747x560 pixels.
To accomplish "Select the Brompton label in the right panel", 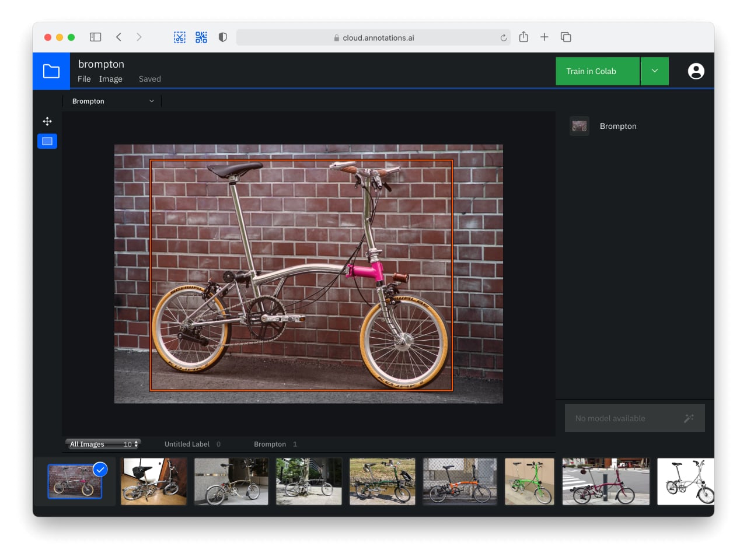I will (617, 126).
